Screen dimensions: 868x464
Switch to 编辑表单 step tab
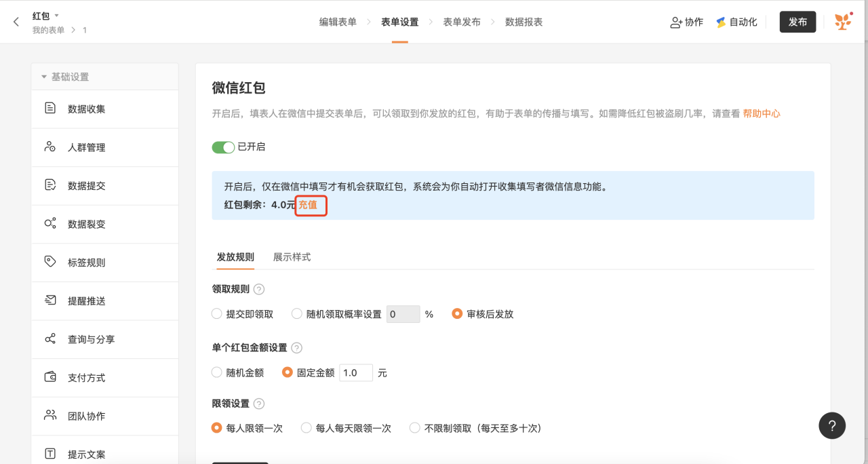(338, 22)
